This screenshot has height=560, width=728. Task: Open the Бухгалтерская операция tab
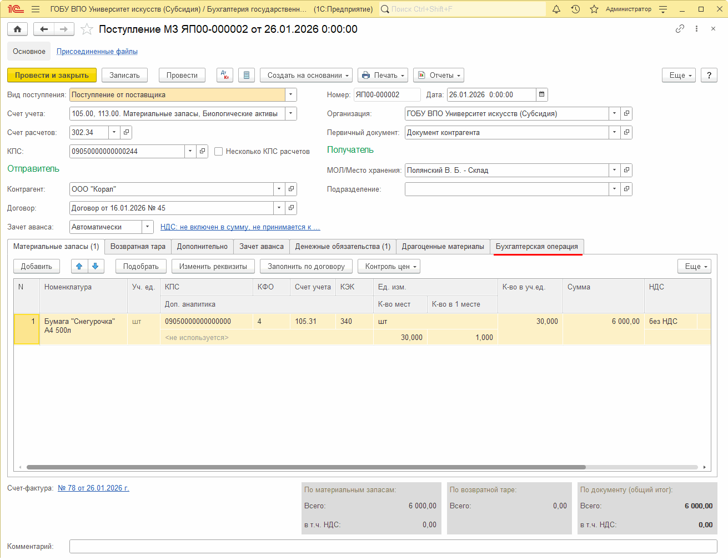536,247
